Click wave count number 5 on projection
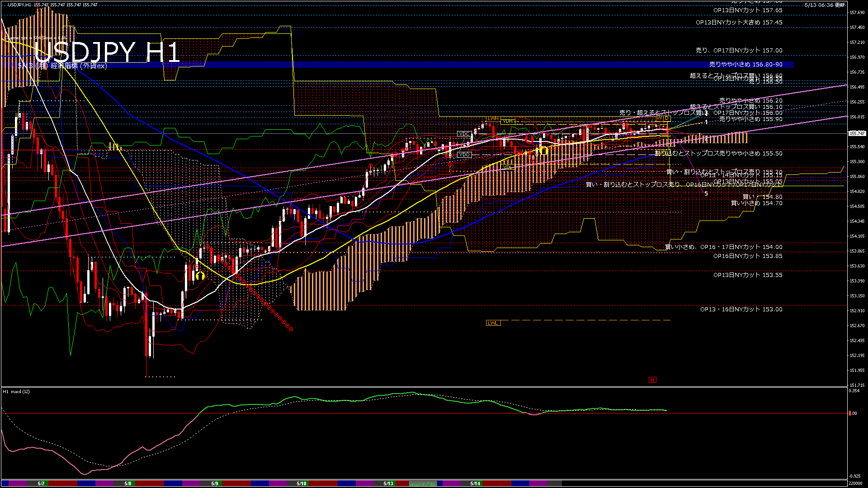This screenshot has width=868, height=488. coord(706,193)
